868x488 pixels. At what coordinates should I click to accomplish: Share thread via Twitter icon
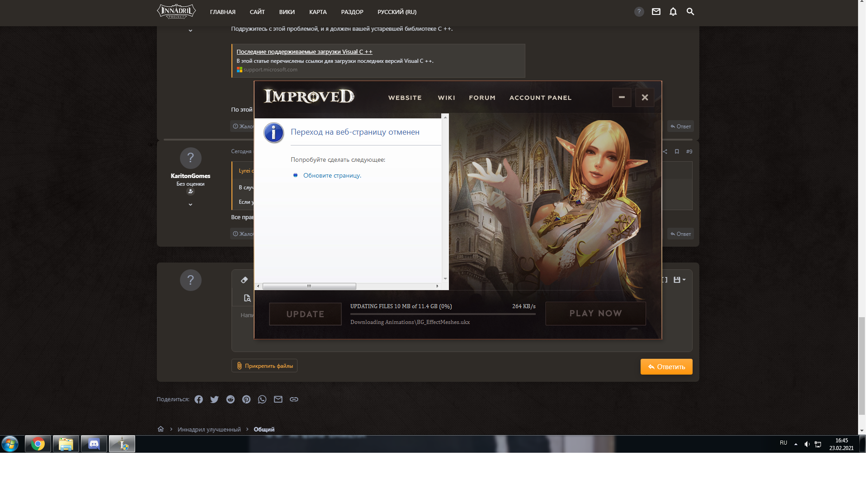214,399
